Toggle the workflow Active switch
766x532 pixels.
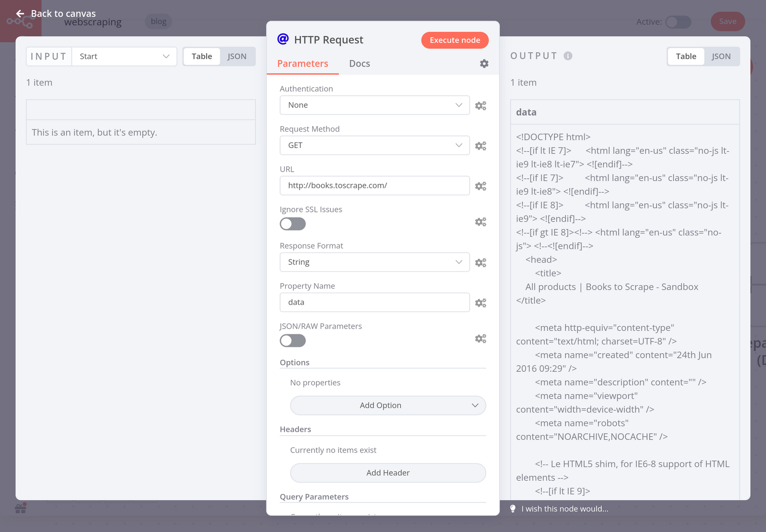point(678,22)
